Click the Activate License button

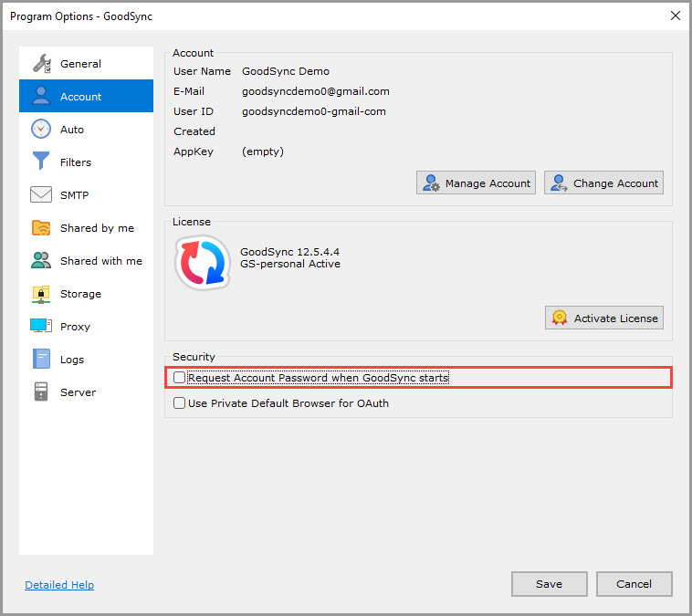(604, 318)
